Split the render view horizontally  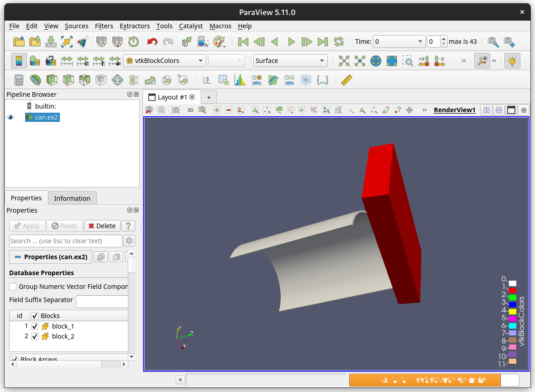coord(487,110)
